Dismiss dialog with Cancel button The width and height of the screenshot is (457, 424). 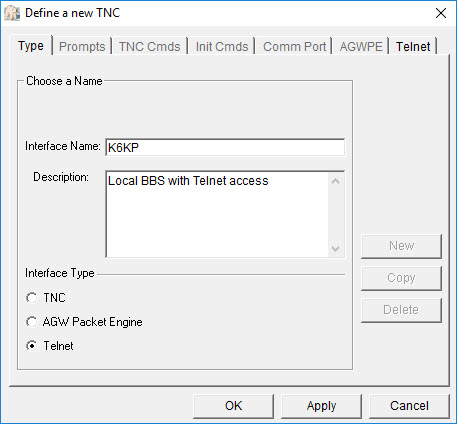coord(409,406)
